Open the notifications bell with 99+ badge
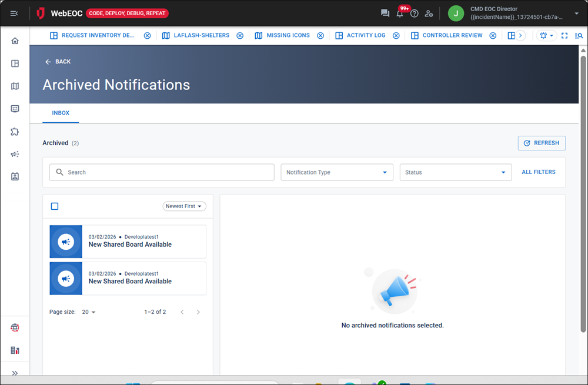The width and height of the screenshot is (588, 385). coord(400,14)
